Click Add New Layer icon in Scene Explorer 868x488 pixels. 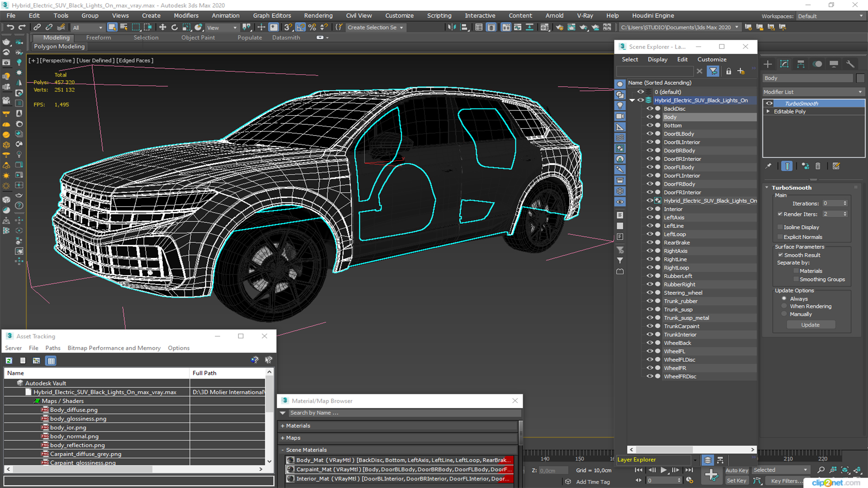tap(741, 71)
